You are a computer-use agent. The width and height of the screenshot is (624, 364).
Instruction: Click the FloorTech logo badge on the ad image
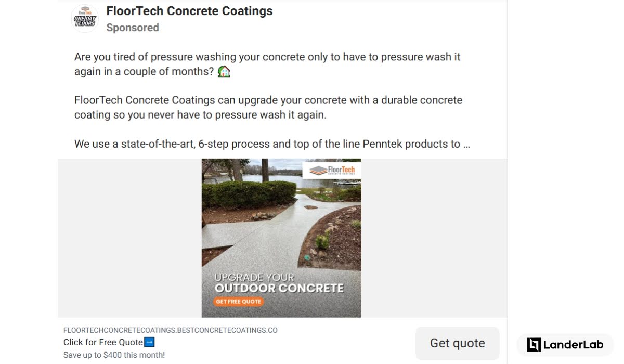[x=332, y=170]
